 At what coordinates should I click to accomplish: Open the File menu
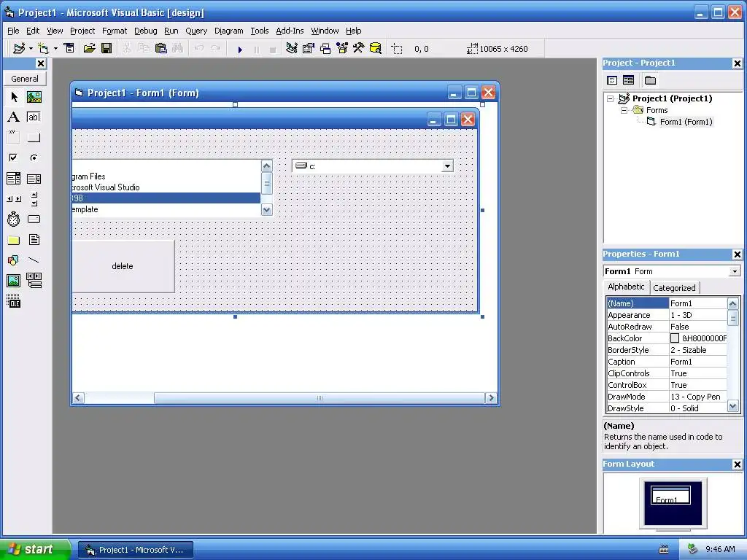(x=13, y=31)
